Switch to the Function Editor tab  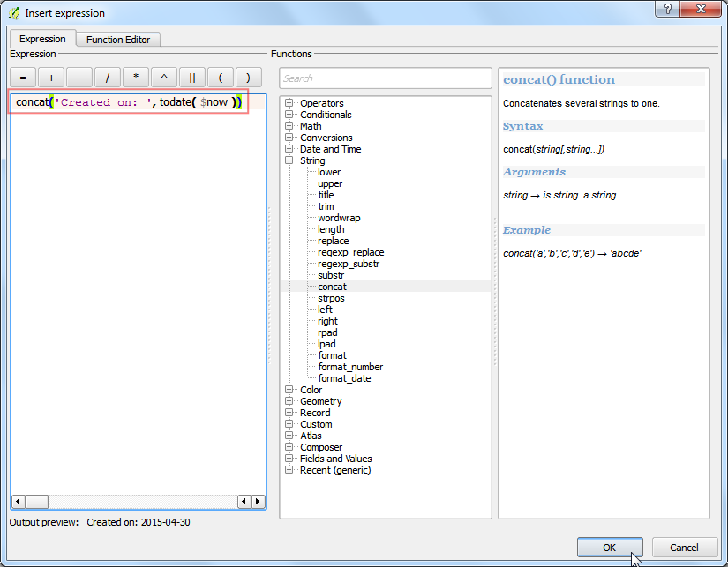click(118, 40)
